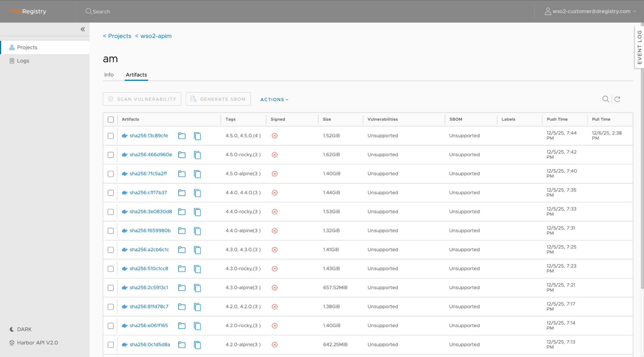Image resolution: width=644 pixels, height=357 pixels.
Task: Open the folder view for sha256:13c89cfe
Action: (x=182, y=136)
